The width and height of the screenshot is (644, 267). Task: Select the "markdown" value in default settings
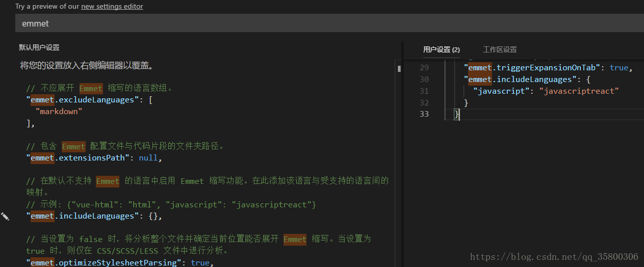click(x=59, y=112)
